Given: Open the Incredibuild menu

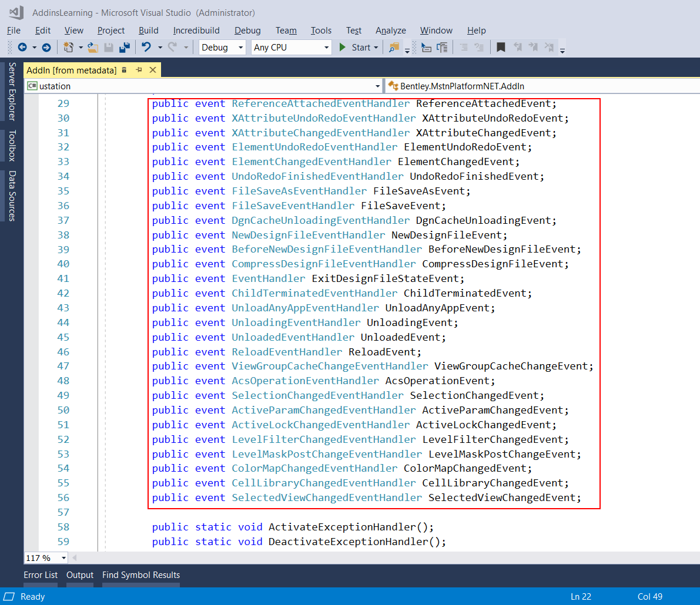Looking at the screenshot, I should (x=196, y=31).
